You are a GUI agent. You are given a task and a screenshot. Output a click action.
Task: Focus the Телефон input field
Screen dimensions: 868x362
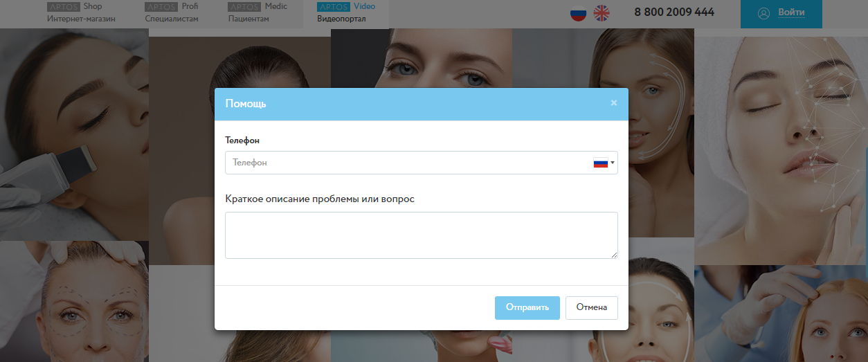422,163
